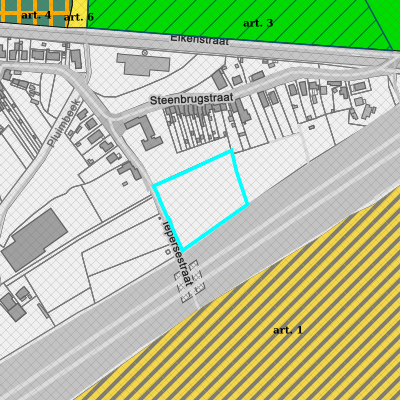The image size is (400, 400).
Task: Click the Steenbrugstraat street label
Action: [x=191, y=99]
